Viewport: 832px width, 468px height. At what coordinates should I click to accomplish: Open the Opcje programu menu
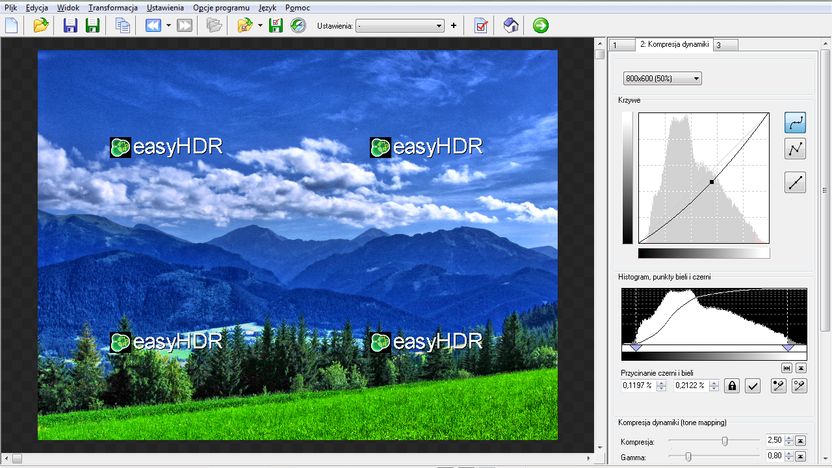pos(221,8)
